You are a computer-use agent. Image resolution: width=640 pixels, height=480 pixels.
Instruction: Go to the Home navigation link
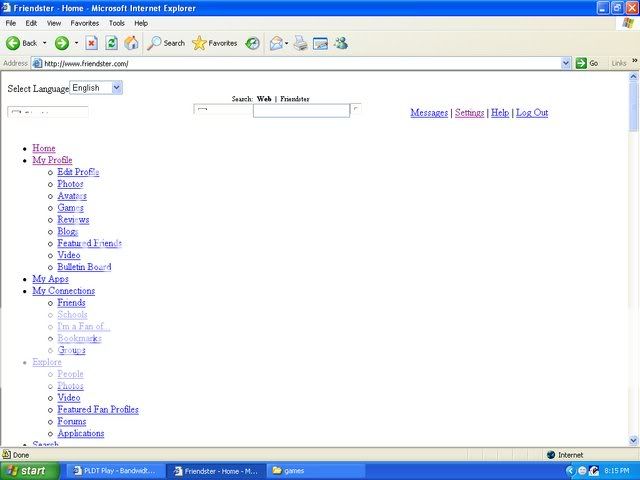coord(44,148)
